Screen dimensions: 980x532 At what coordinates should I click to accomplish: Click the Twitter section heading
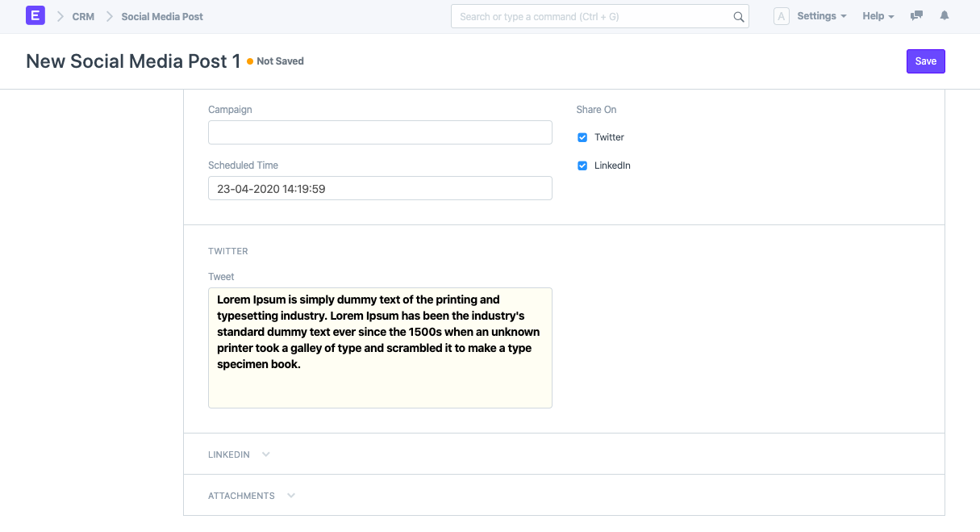[228, 251]
